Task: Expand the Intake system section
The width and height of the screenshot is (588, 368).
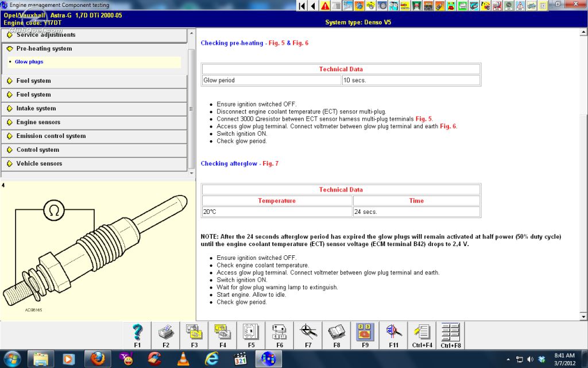Action: [x=94, y=109]
